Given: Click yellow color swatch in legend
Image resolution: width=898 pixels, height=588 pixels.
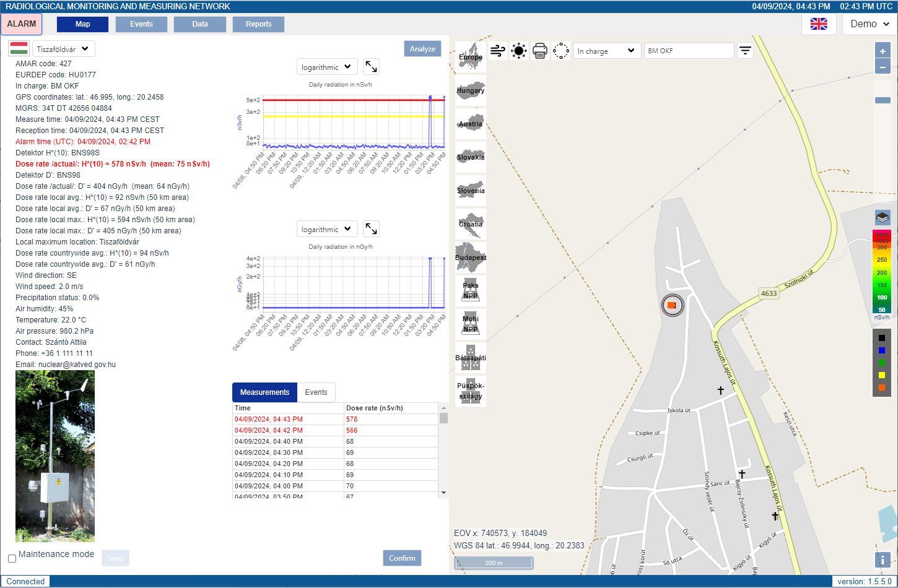Looking at the screenshot, I should pyautogui.click(x=882, y=375).
